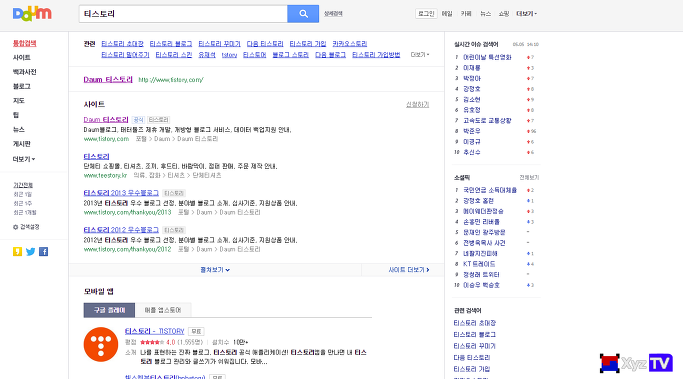Select the 게시판 sidebar tab
The width and height of the screenshot is (683, 379).
pyautogui.click(x=21, y=144)
